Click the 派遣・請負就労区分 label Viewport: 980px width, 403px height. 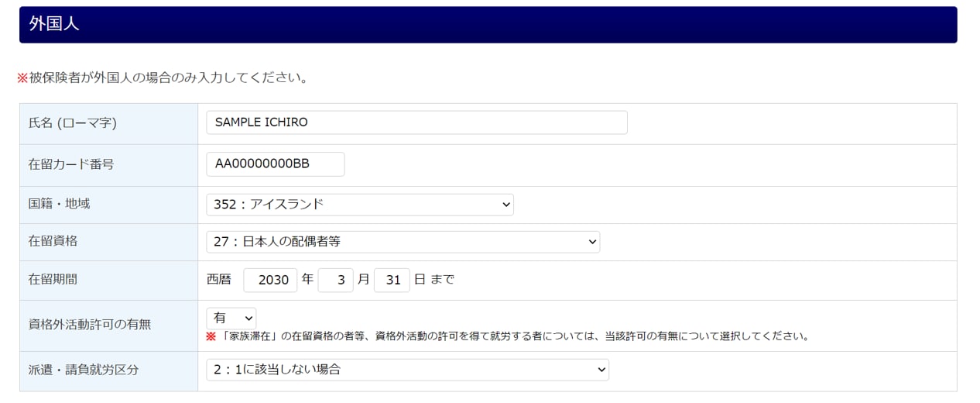pyautogui.click(x=84, y=370)
